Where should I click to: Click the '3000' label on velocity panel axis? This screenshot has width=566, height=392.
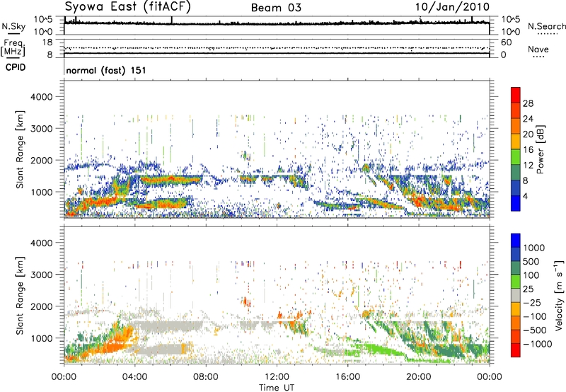(41, 275)
